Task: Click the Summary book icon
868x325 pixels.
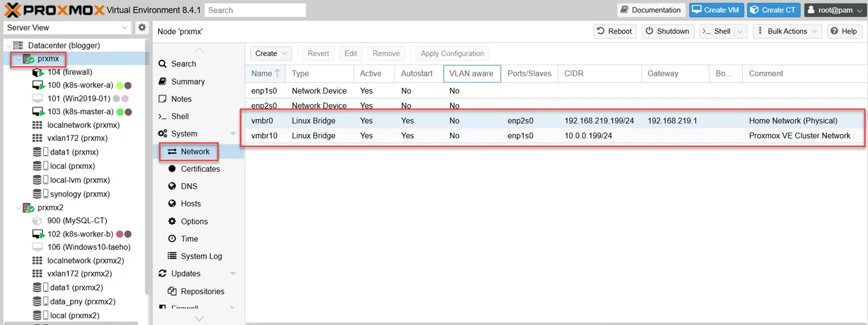Action: (162, 81)
